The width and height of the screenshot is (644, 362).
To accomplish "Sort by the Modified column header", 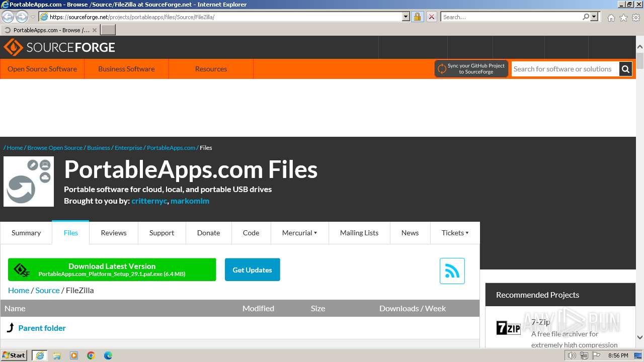I will 258,308.
